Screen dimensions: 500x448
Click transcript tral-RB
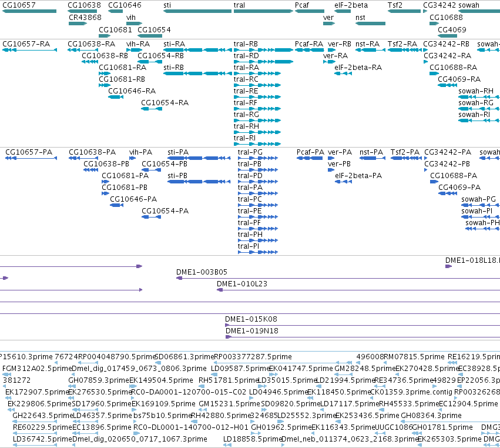(x=263, y=50)
